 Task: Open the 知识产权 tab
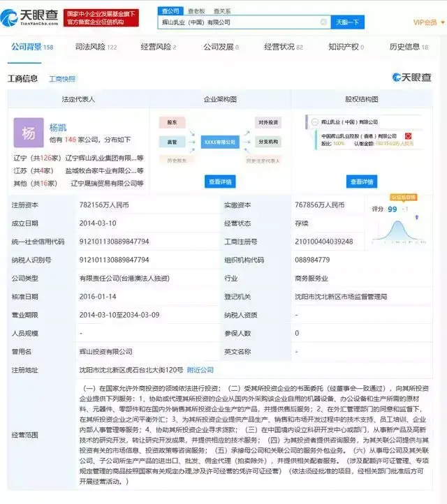tap(346, 47)
